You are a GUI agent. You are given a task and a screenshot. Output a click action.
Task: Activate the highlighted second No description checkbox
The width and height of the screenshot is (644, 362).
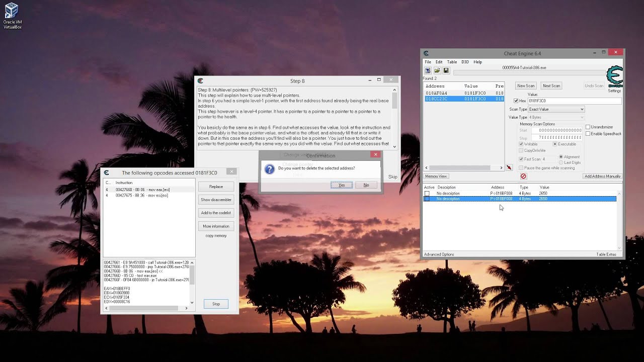click(x=427, y=199)
